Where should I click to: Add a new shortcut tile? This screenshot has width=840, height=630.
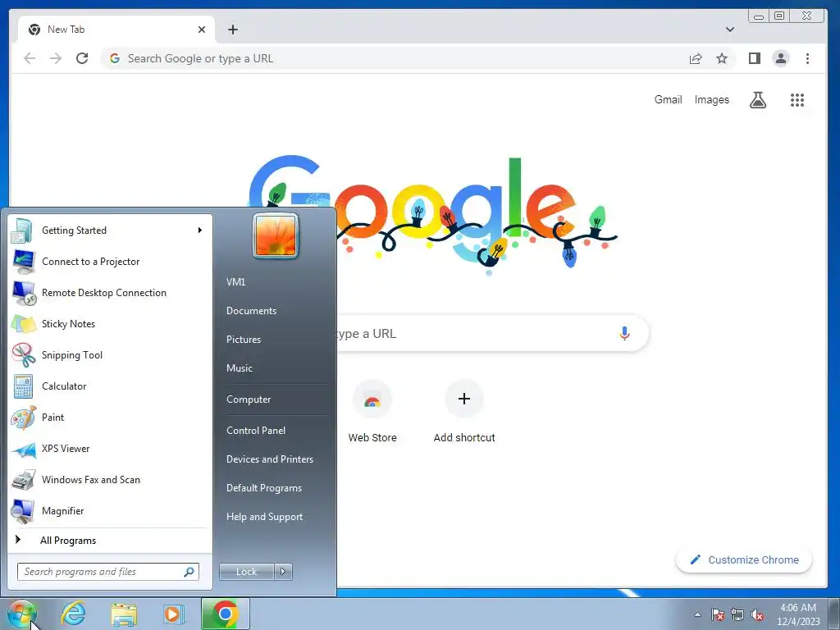tap(464, 412)
